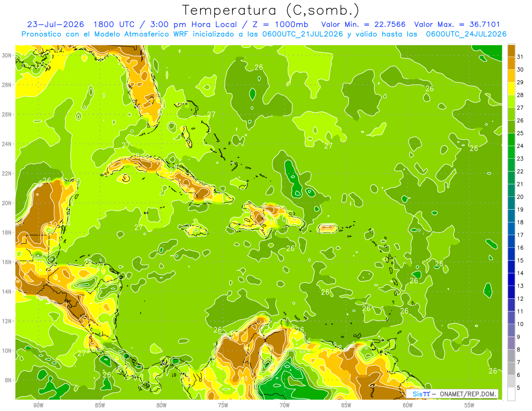The width and height of the screenshot is (532, 411).
Task: Click the "26N" latitude axis label
Action: [8, 114]
